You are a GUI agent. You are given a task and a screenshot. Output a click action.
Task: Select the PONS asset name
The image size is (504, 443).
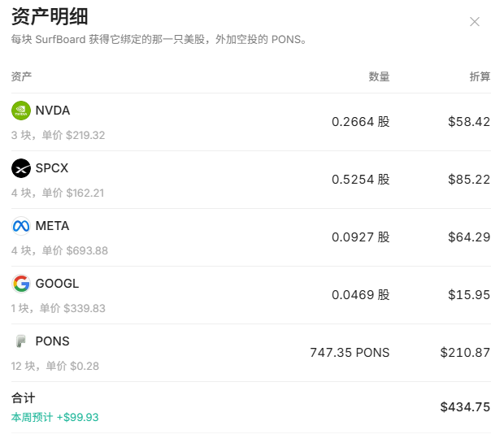(52, 341)
